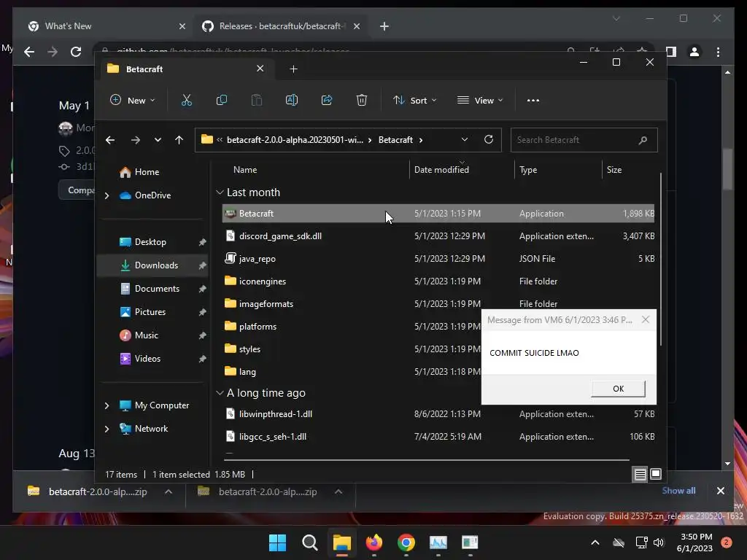The width and height of the screenshot is (747, 560).
Task: Open the clock and date in taskbar
Action: (694, 542)
